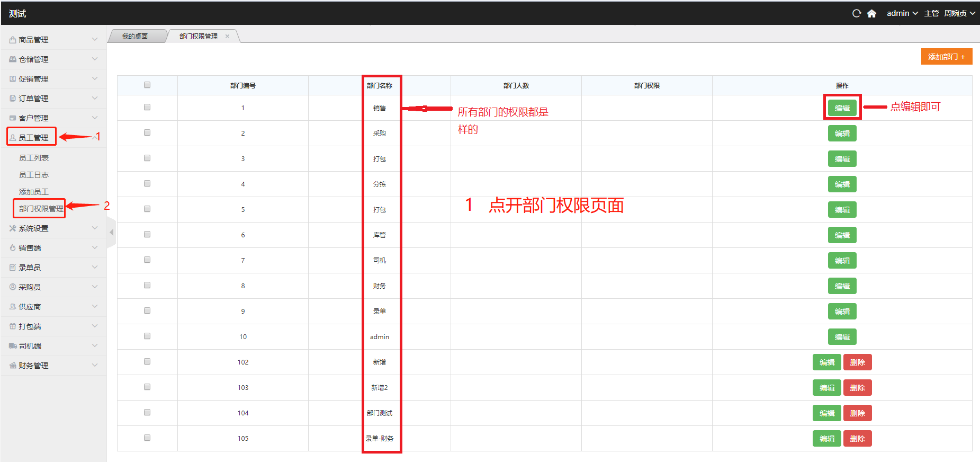Toggle the select-all checkbox in table header

147,85
